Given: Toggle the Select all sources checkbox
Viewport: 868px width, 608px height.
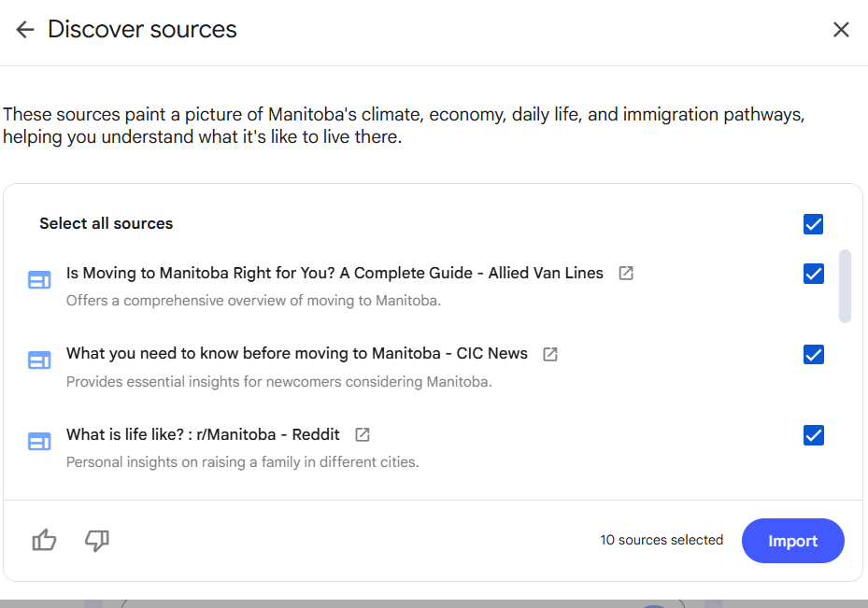Looking at the screenshot, I should pyautogui.click(x=813, y=224).
